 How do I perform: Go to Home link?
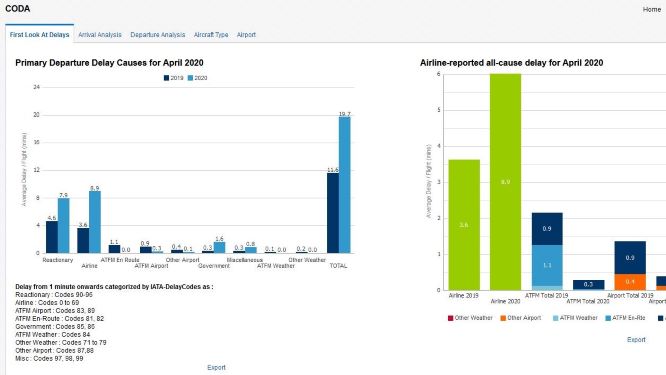coord(652,9)
